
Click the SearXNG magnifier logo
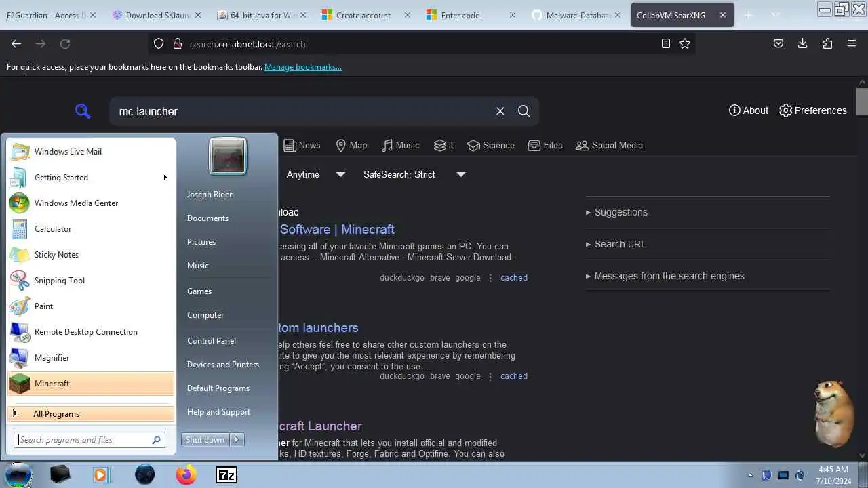point(83,111)
